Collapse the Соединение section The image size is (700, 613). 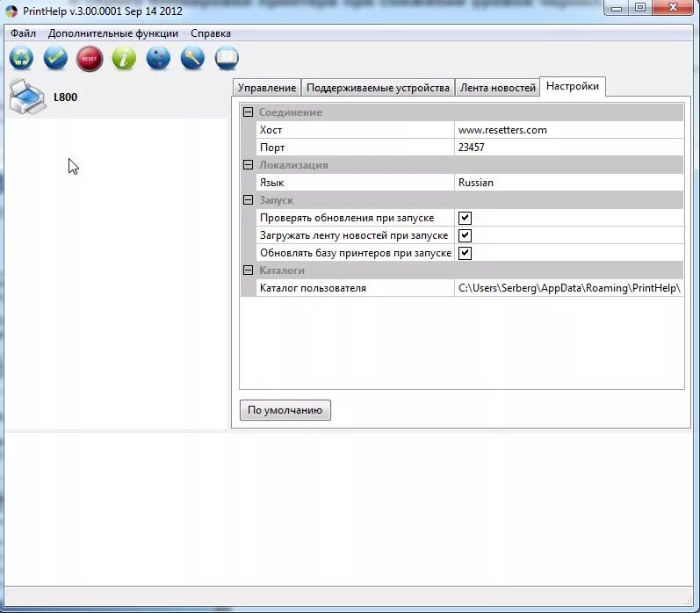click(x=249, y=112)
